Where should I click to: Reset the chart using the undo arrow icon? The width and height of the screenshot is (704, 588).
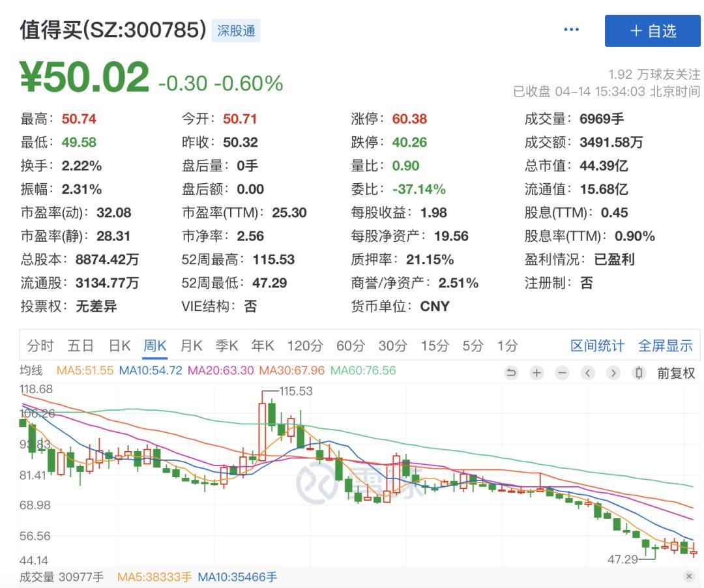click(512, 373)
